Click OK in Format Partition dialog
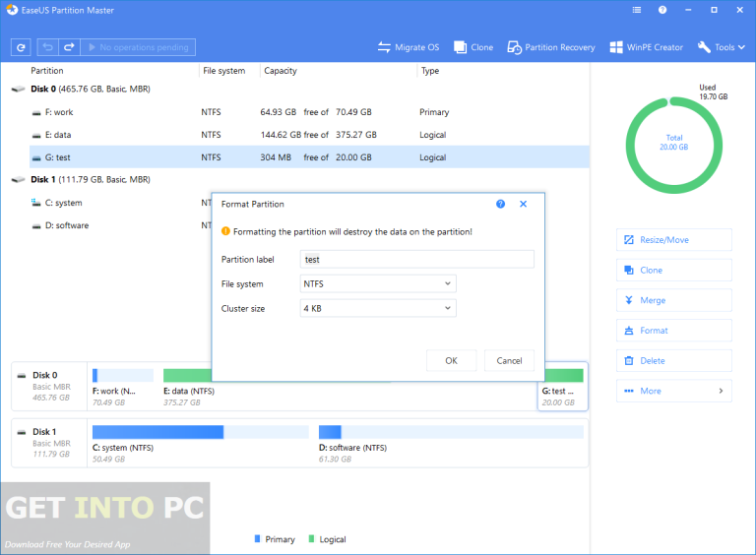 pyautogui.click(x=451, y=360)
